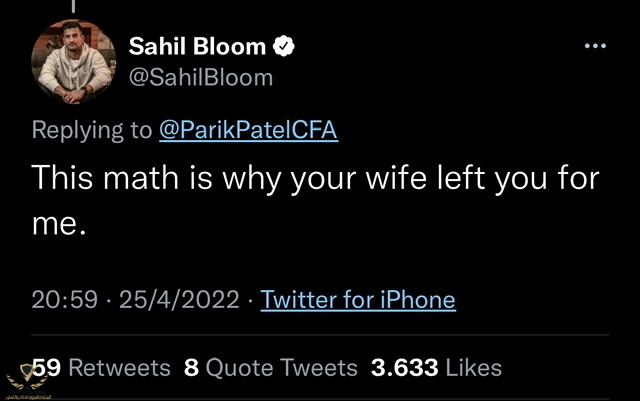View the 8 Quote Tweets
Screen dimensions: 640x401
click(271, 368)
